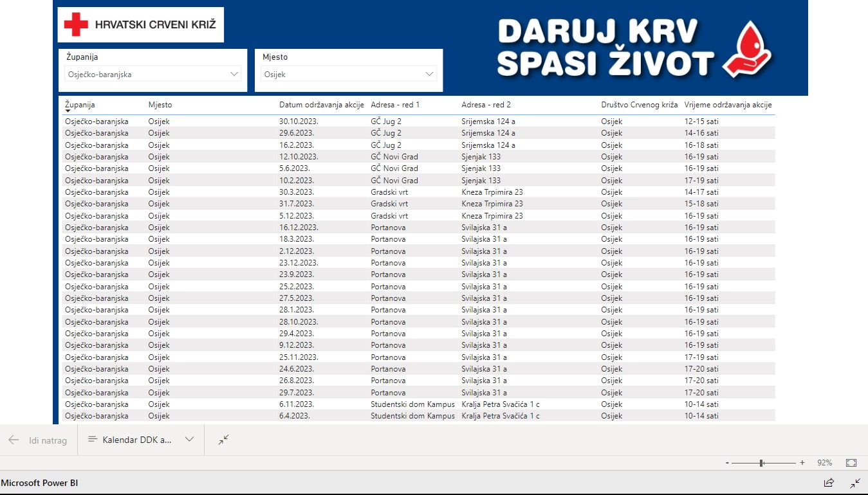Viewport: 868px width, 495px height.
Task: Click the exit full screen icon in footer
Action: pos(854,482)
